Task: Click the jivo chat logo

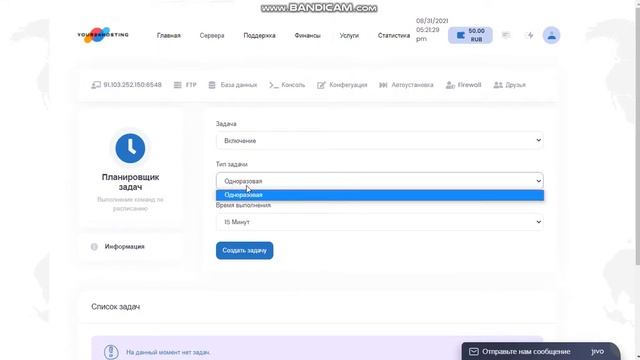Action: [x=598, y=351]
